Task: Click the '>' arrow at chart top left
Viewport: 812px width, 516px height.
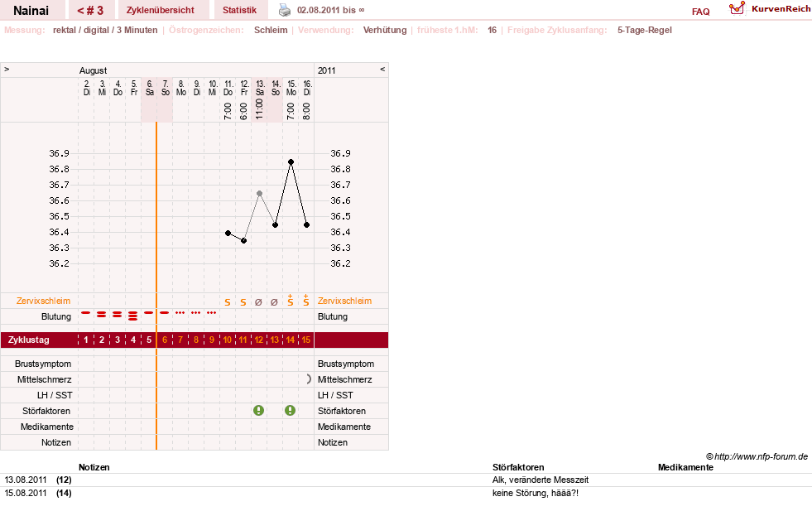Action: (x=7, y=69)
